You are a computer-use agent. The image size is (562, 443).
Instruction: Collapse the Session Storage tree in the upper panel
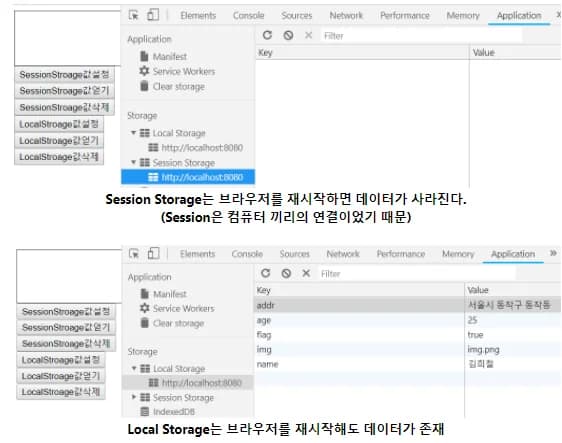[x=133, y=162]
